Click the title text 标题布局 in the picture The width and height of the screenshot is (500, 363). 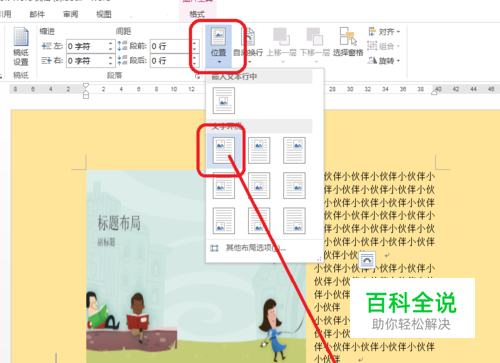pos(119,223)
